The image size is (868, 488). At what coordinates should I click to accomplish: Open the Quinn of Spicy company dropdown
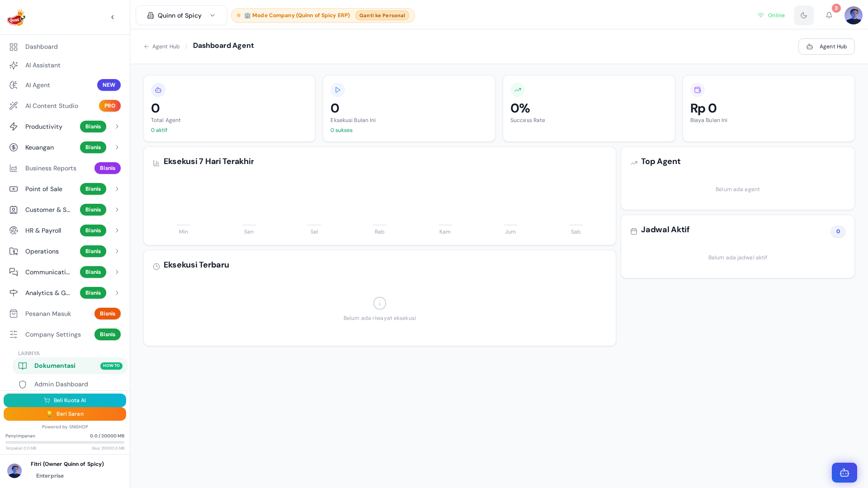click(181, 15)
